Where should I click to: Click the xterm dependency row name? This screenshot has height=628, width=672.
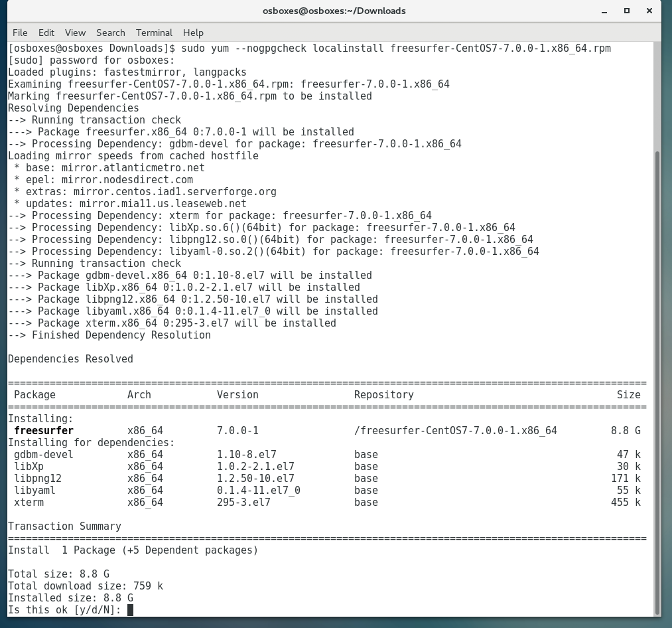[29, 503]
